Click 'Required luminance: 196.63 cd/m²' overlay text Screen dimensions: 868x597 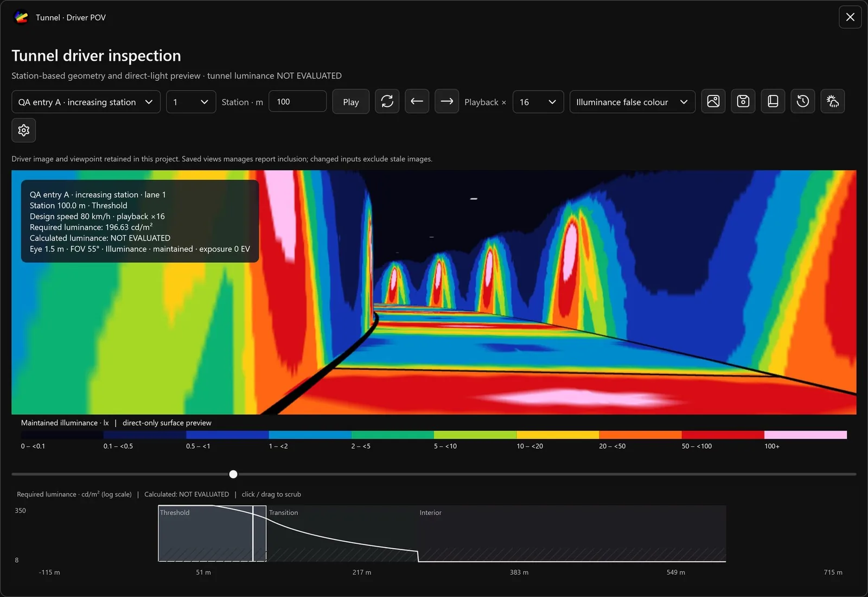[x=91, y=227]
